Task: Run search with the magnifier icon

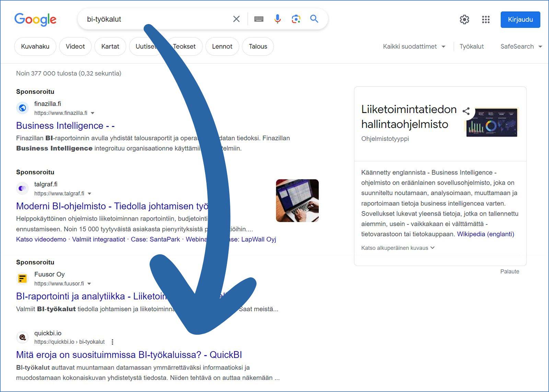Action: (314, 19)
